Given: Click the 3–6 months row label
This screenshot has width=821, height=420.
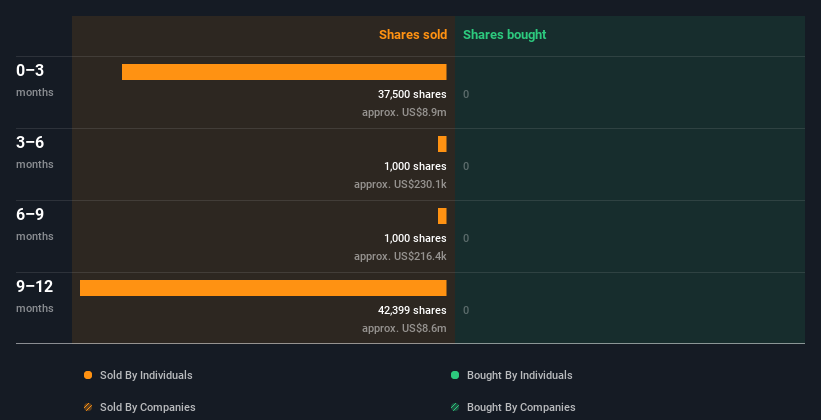Looking at the screenshot, I should tap(35, 152).
